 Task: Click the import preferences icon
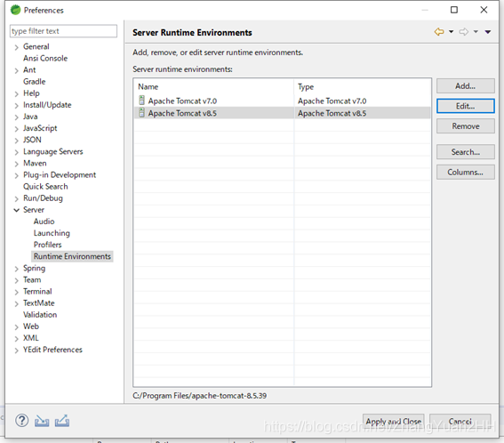coord(42,421)
